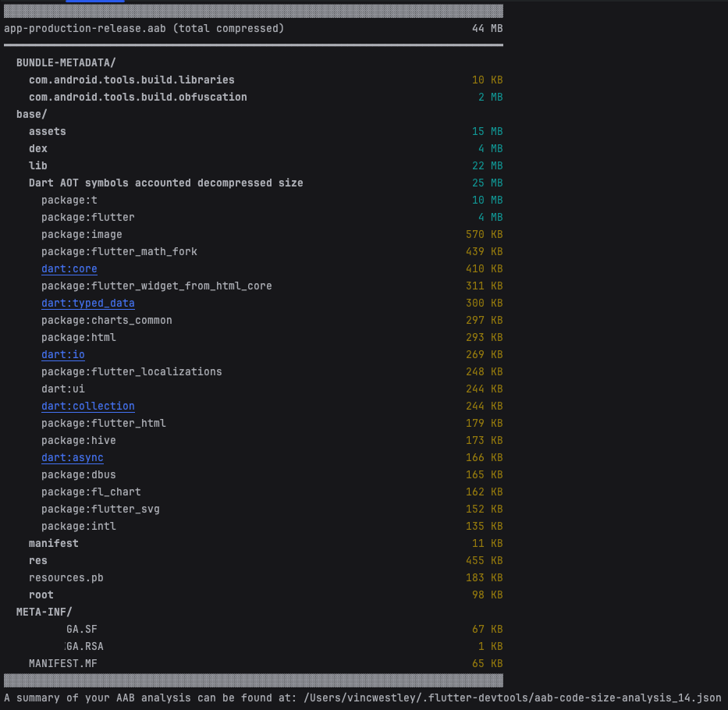Click the base/ directory entry
Viewport: 728px width, 710px height.
coord(32,115)
